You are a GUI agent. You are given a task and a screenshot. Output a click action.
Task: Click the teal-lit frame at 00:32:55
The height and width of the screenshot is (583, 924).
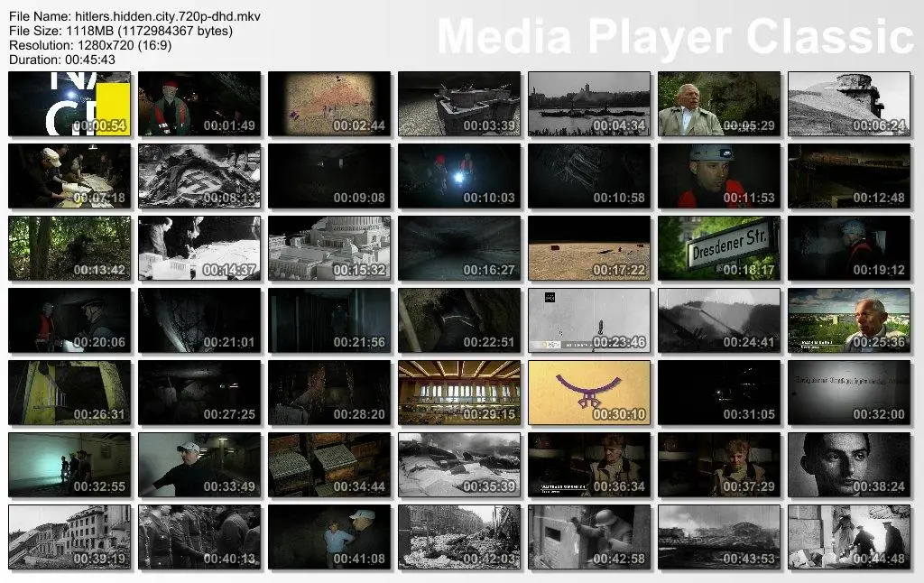69,465
